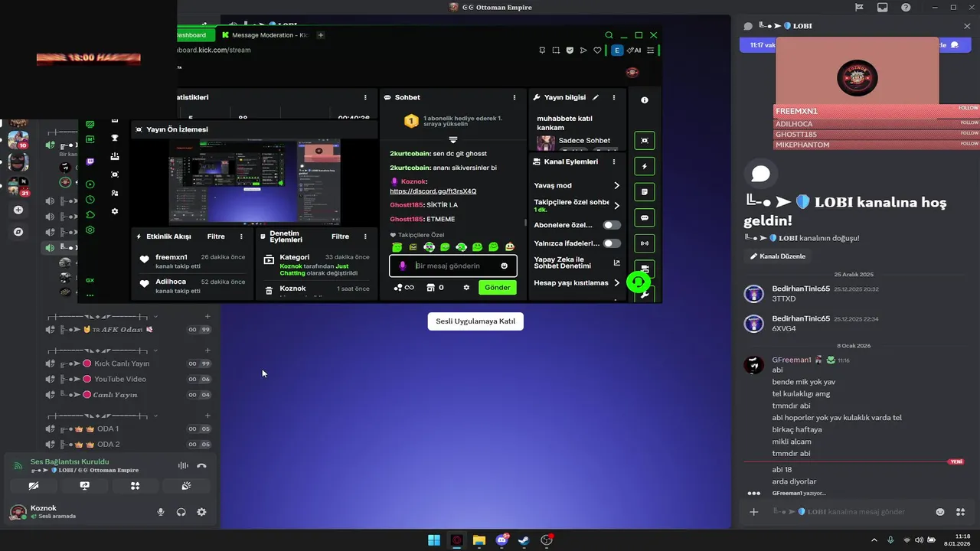Open GX Control in browser sidebar

pyautogui.click(x=90, y=280)
